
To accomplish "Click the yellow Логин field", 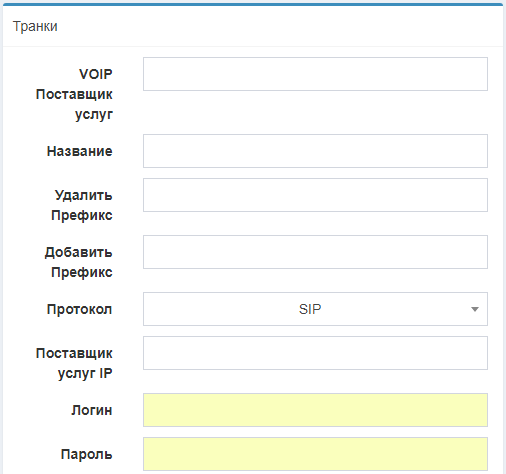I will [x=315, y=410].
